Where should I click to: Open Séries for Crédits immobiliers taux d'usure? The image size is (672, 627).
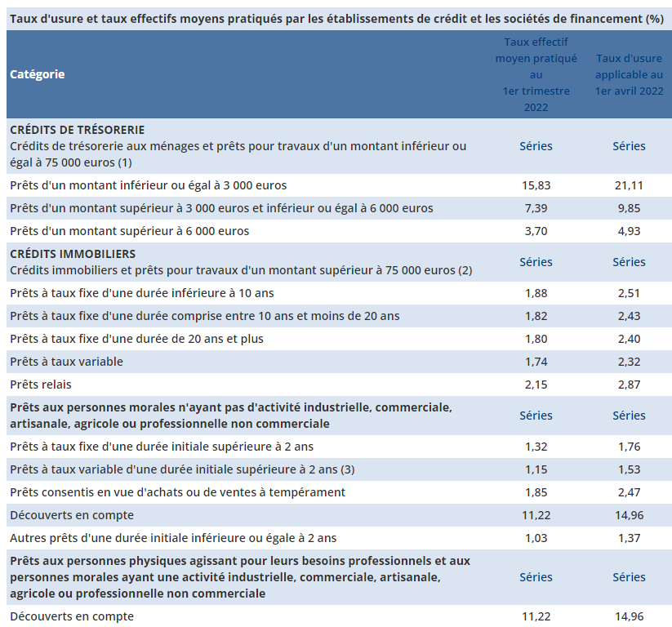click(x=629, y=262)
